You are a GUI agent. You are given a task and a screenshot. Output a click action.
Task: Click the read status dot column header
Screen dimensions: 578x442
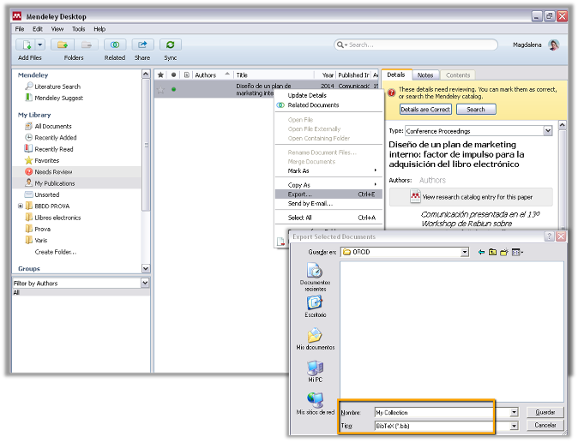tap(173, 75)
